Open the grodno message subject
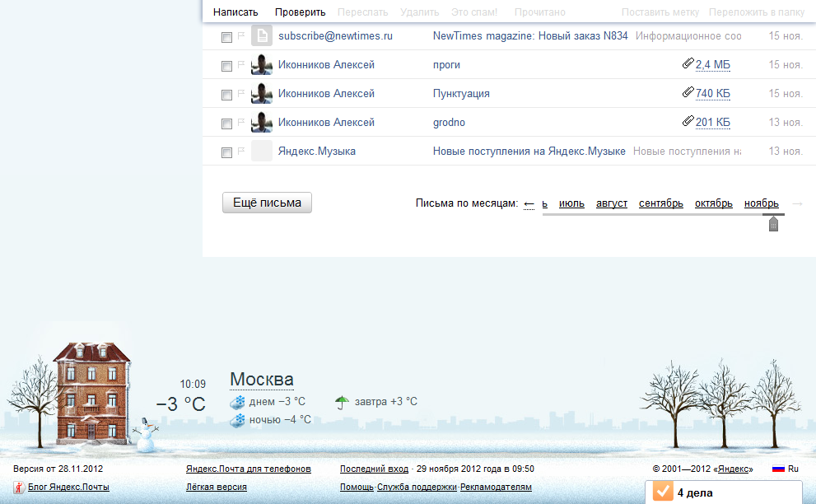 tap(449, 123)
